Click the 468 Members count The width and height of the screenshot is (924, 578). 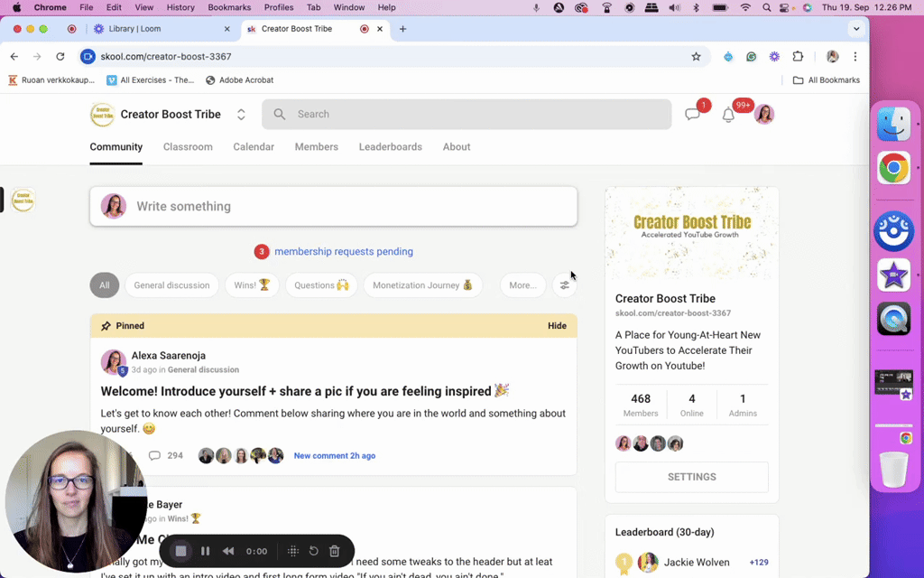[641, 406]
